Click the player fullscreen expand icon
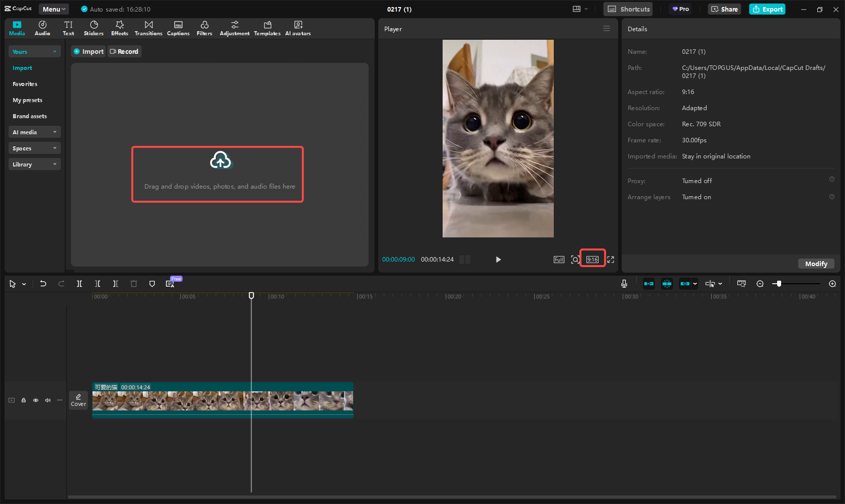845x504 pixels. (x=611, y=260)
